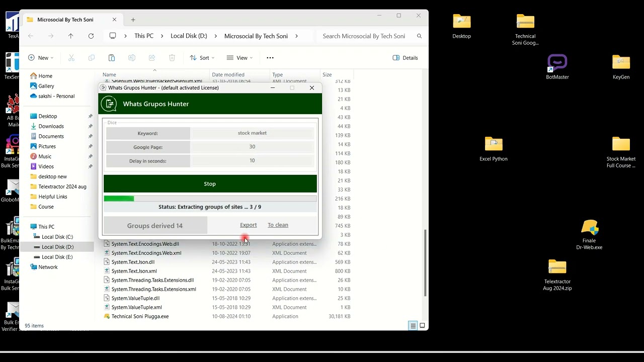
Task: Click the Paste toolbar icon
Action: pos(112,58)
